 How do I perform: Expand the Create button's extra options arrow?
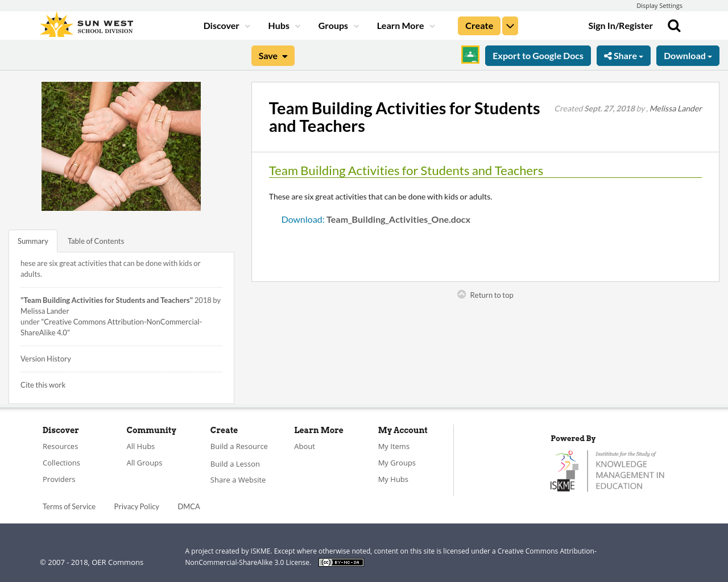pyautogui.click(x=510, y=24)
